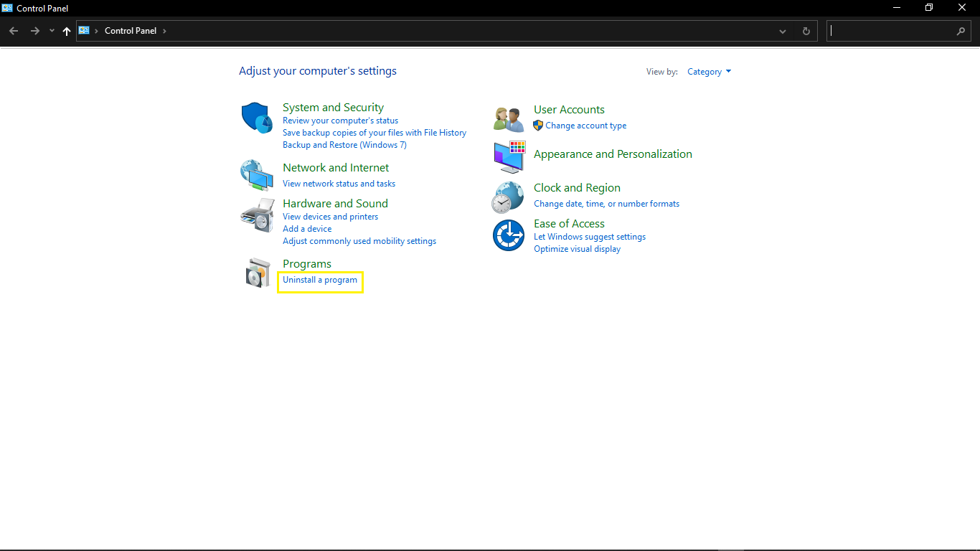Open the Network and Internet globe icon
This screenshot has height=551, width=980.
[257, 175]
